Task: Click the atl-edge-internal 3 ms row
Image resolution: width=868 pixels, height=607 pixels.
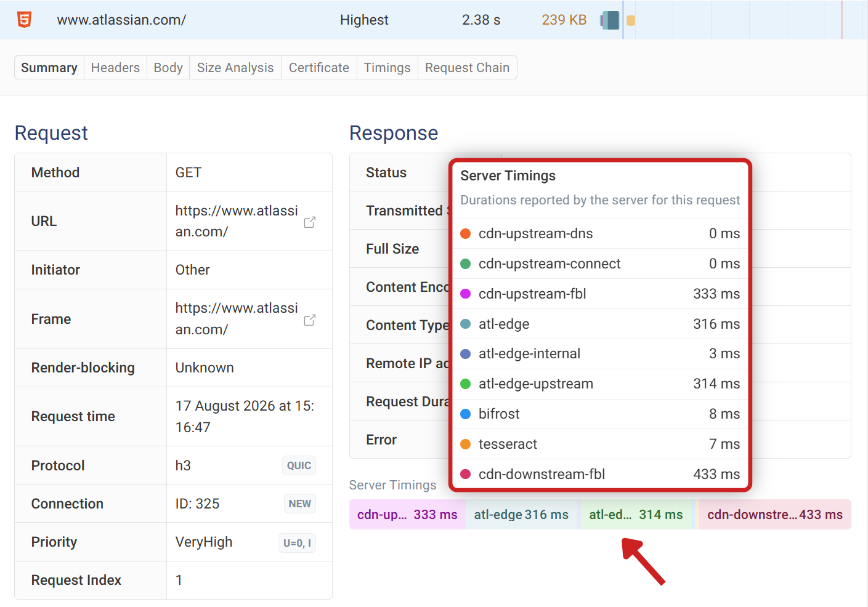Action: click(600, 354)
